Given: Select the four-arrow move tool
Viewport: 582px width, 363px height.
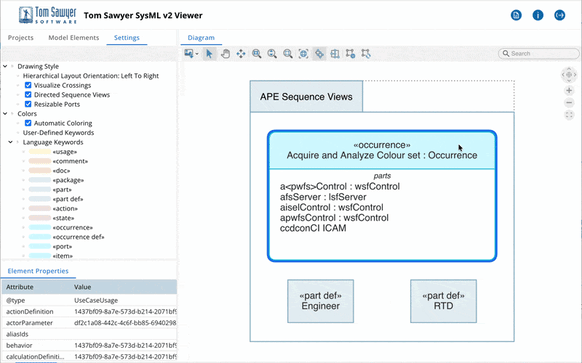Looking at the screenshot, I should (x=241, y=54).
